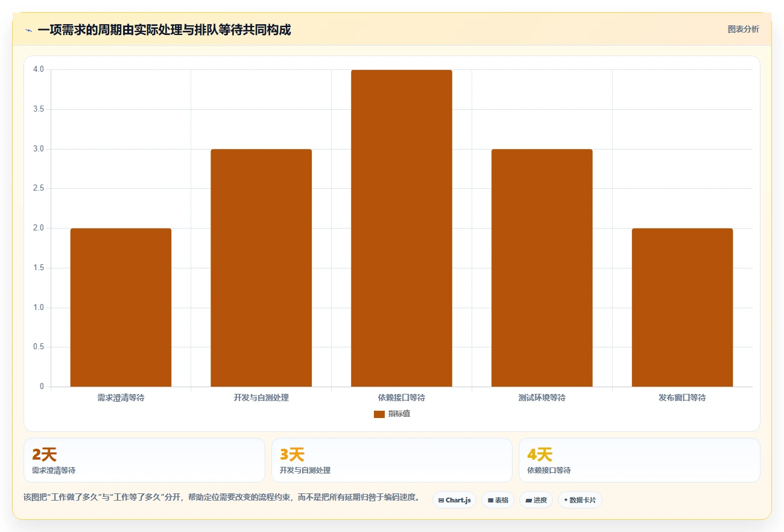Screen dimensions: 784x532
Task: Open the 4天 依赖接口等待 data card
Action: (639, 460)
